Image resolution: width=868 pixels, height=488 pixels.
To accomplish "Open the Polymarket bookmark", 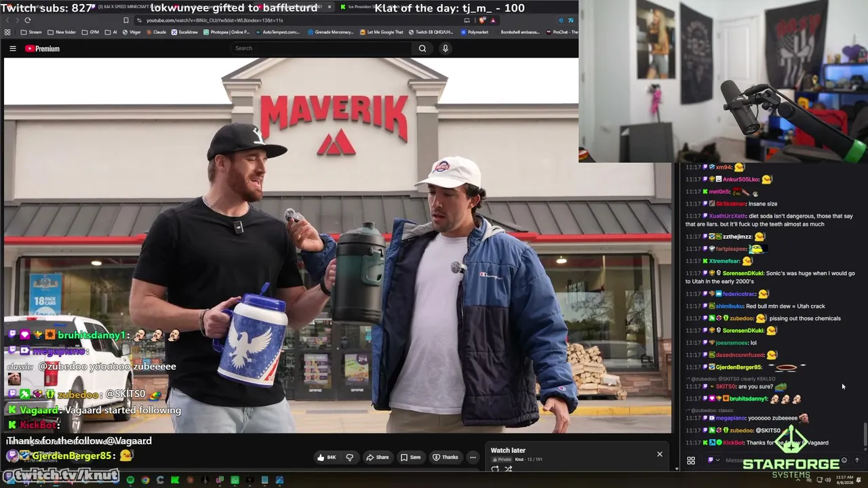I will (474, 32).
